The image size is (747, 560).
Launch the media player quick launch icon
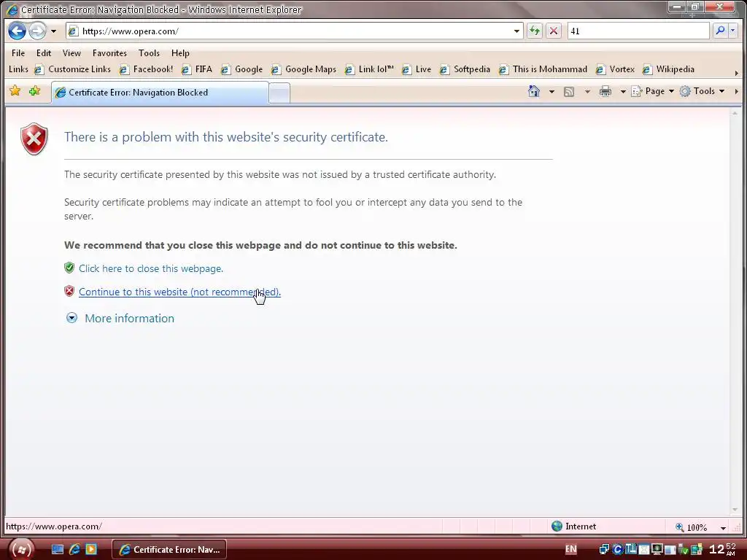click(91, 550)
